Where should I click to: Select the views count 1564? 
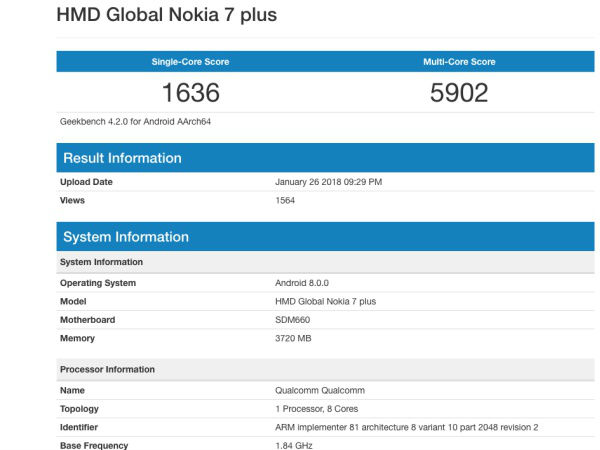285,200
